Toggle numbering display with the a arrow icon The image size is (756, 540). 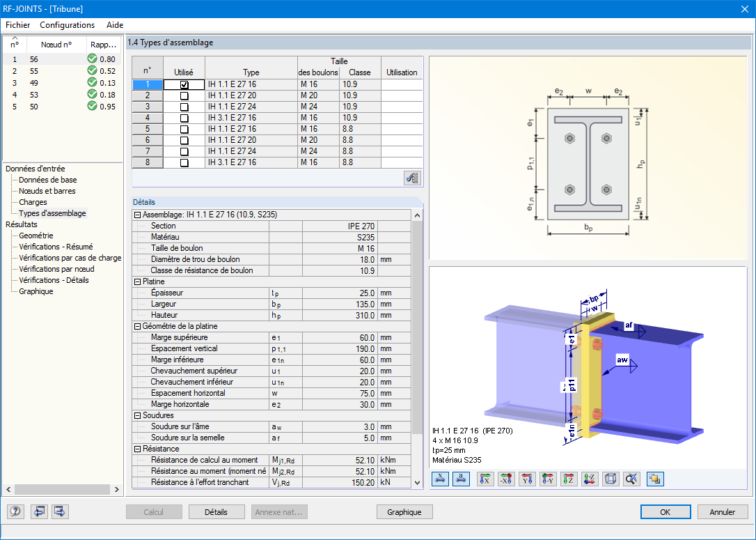tap(462, 479)
